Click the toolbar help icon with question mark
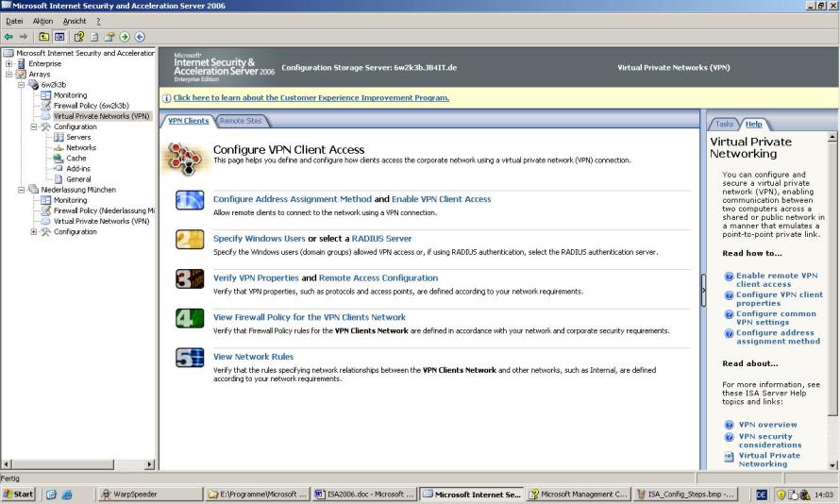Screen dimensions: 840x504 78,37
